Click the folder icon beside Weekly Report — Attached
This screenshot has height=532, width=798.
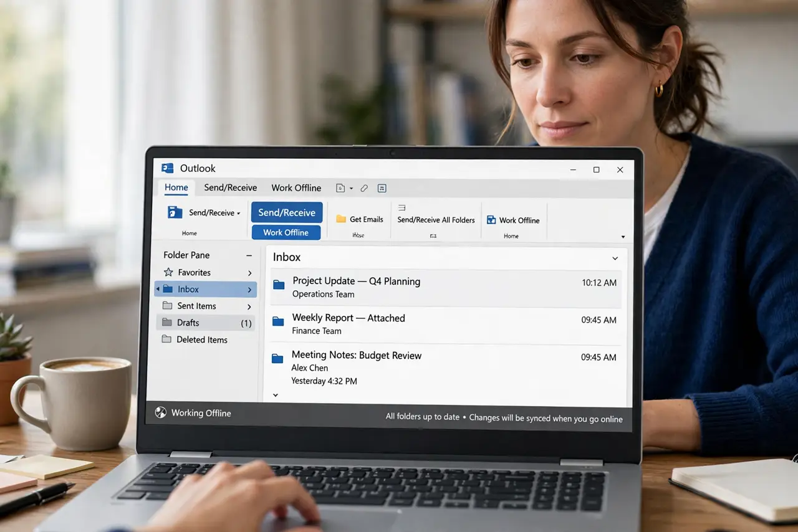coord(278,321)
